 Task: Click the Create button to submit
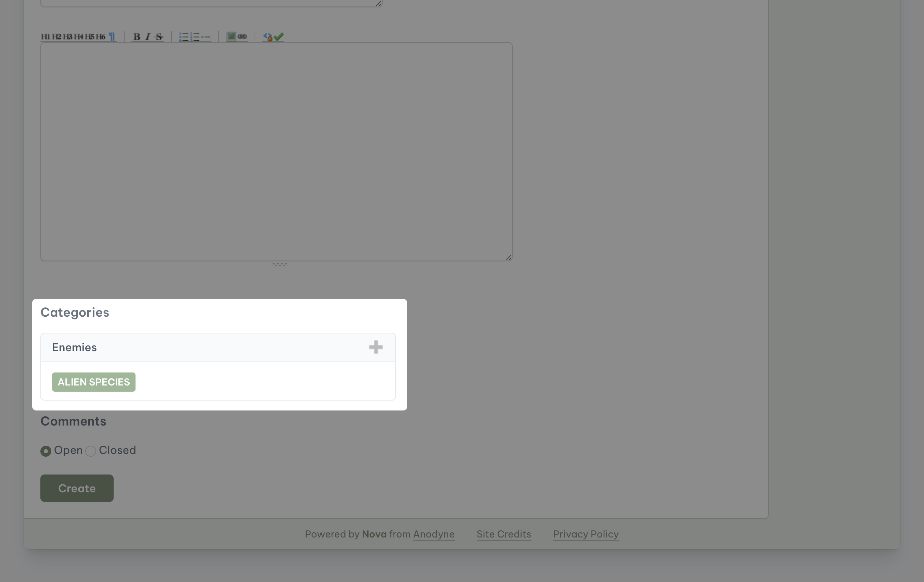76,488
